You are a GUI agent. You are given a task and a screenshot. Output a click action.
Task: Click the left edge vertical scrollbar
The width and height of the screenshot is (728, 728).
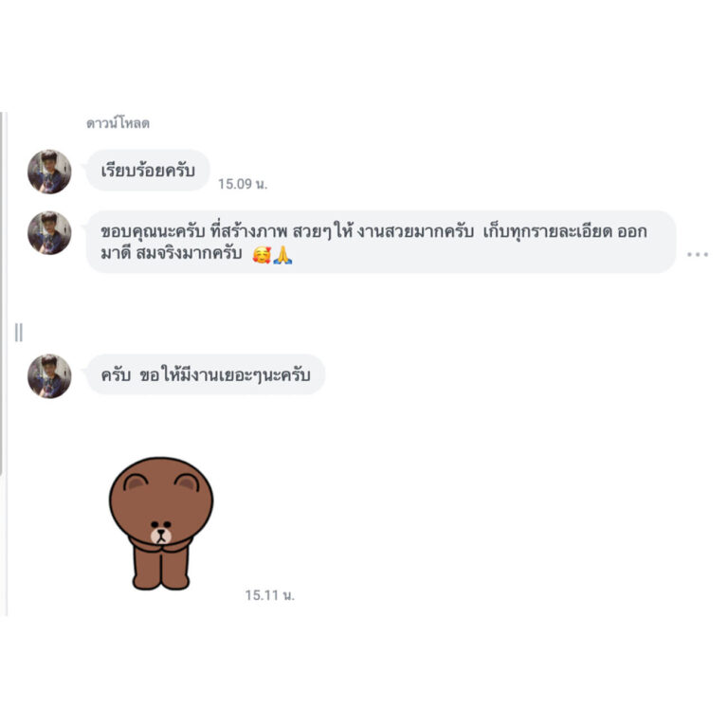[2, 294]
